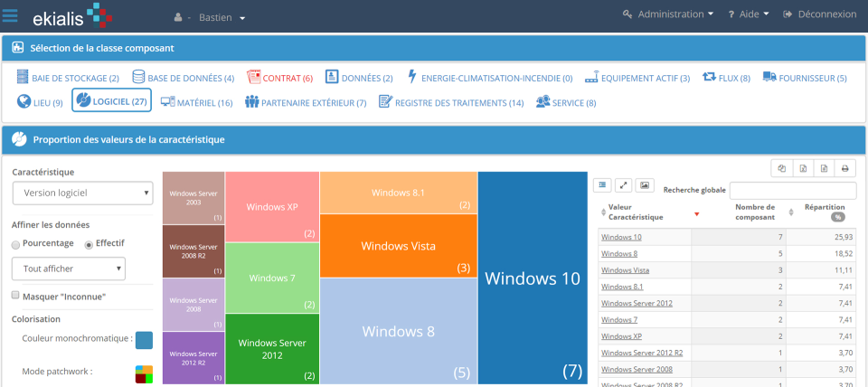Select the Service class
Image resolution: width=868 pixels, height=387 pixels.
566,102
